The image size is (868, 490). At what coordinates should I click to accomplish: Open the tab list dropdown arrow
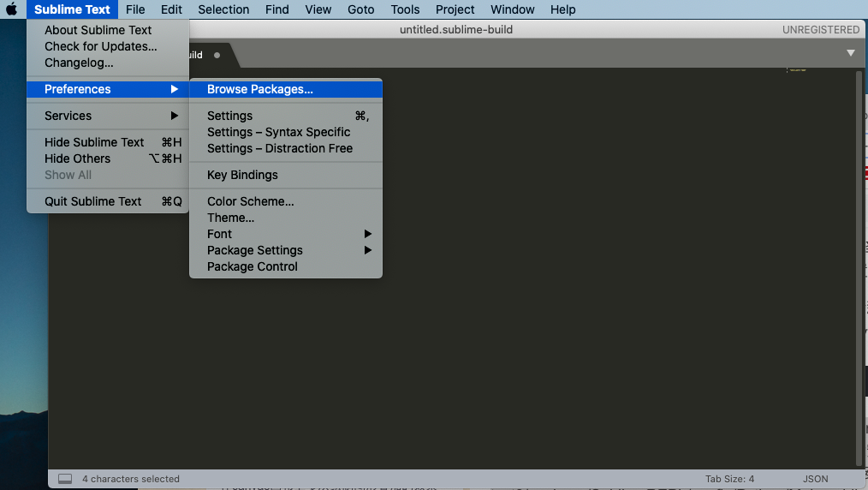pyautogui.click(x=851, y=53)
